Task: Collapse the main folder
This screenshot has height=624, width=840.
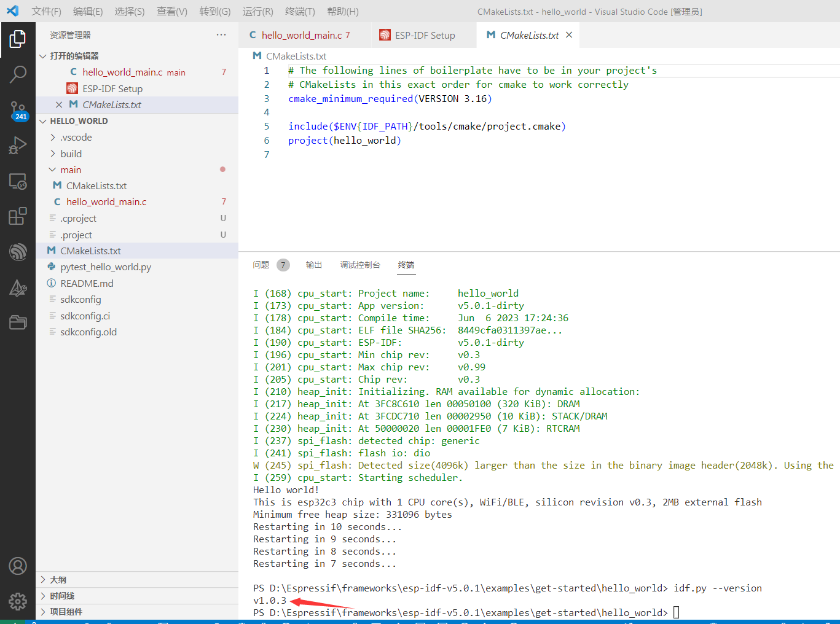Action: (137, 170)
